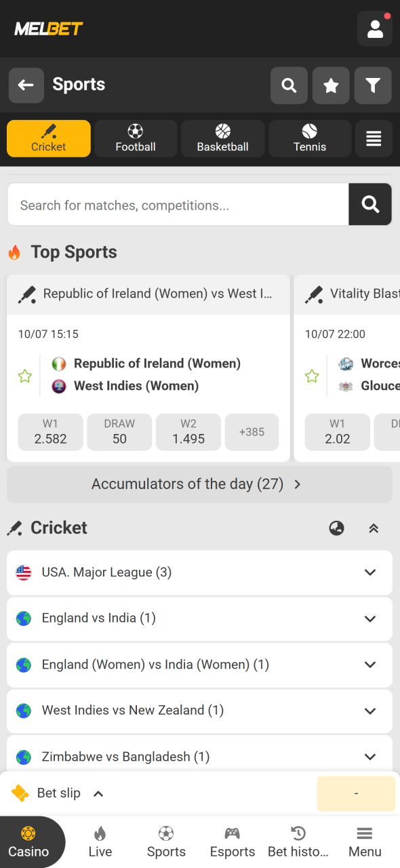400x868 pixels.
Task: Expand USA. Major League (3)
Action: pos(199,572)
